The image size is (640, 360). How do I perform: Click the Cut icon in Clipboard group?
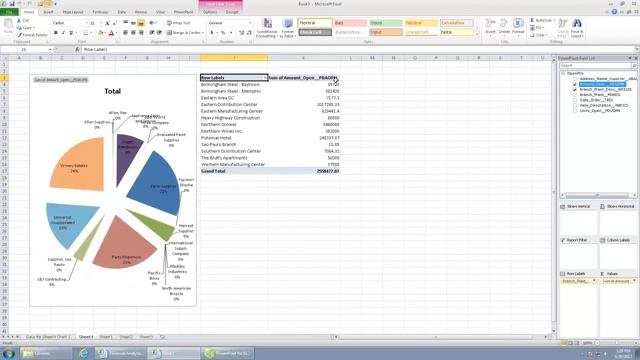coord(20,20)
